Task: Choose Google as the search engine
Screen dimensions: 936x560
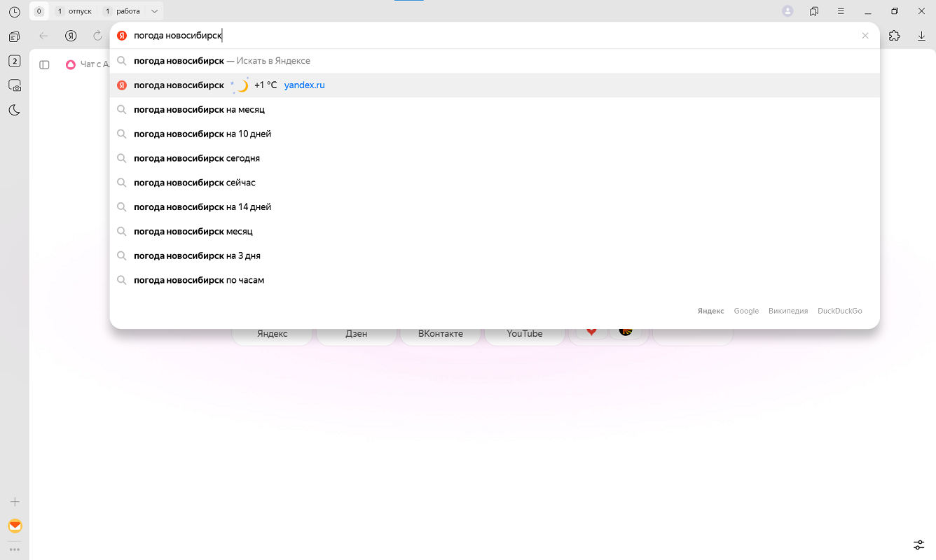Action: tap(746, 311)
